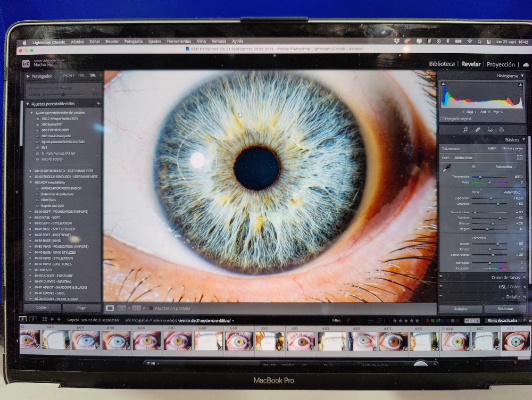This screenshot has height=400, width=532.
Task: Open the Profile Browser grid icon
Action: coord(519,158)
